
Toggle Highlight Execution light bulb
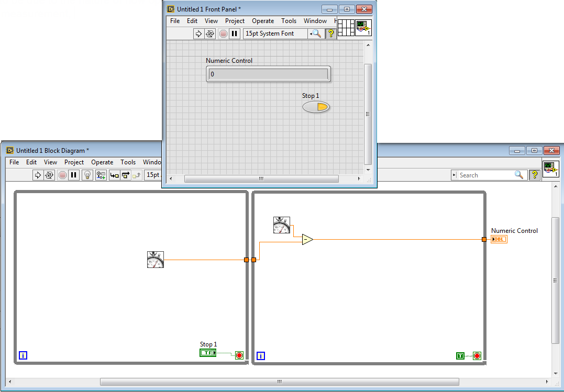[x=87, y=175]
